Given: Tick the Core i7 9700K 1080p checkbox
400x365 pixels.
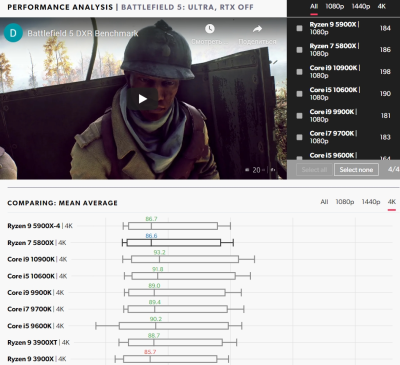Looking at the screenshot, I should [299, 137].
